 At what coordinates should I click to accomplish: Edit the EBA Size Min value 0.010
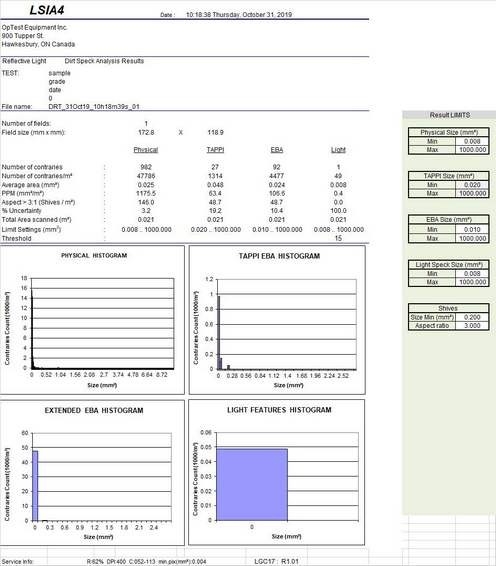(472, 230)
